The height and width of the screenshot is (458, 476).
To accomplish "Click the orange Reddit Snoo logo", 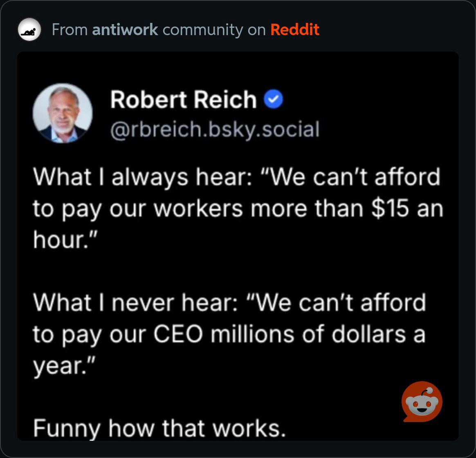I will click(x=422, y=402).
